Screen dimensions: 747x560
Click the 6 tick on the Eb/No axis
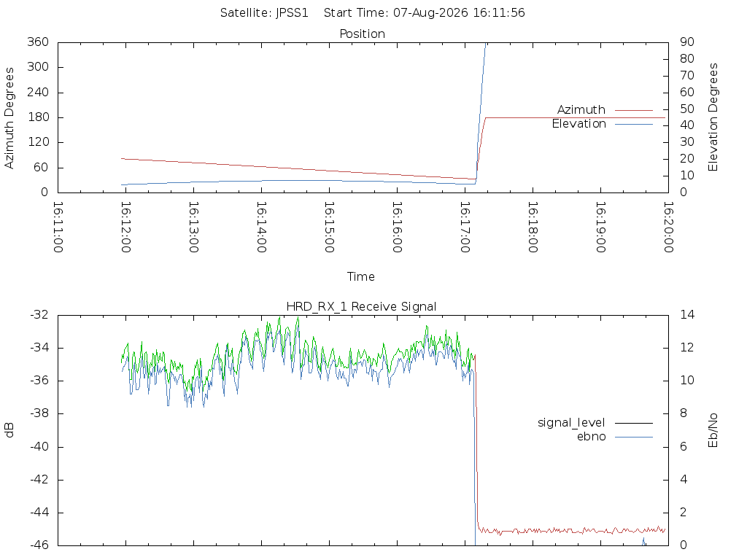[x=684, y=447]
